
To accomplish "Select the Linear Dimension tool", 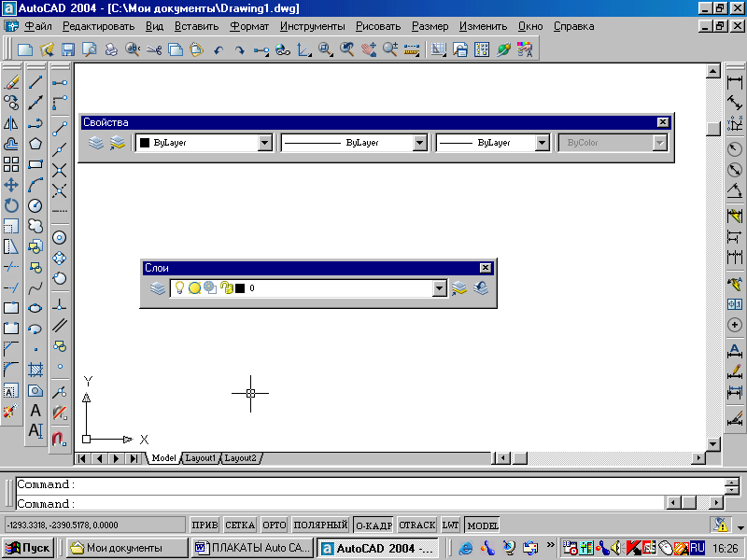I will coord(735,82).
